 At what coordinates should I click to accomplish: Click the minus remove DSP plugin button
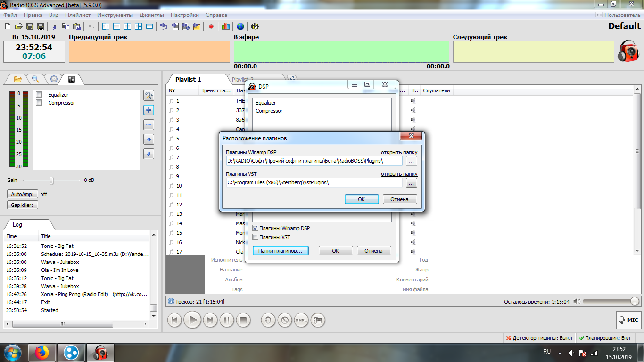click(149, 125)
